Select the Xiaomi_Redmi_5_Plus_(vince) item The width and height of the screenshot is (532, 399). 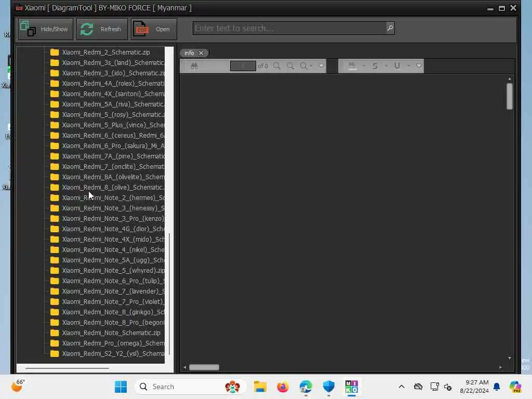point(113,125)
